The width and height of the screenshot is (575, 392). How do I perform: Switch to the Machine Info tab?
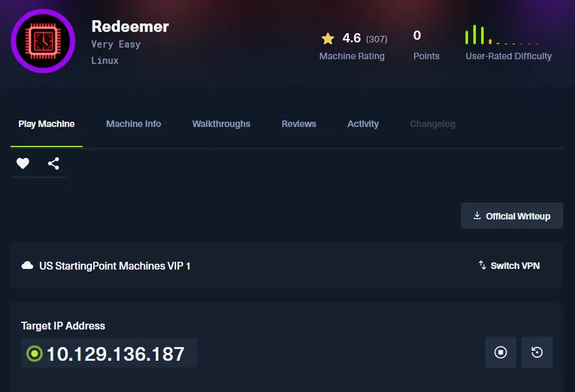click(134, 124)
